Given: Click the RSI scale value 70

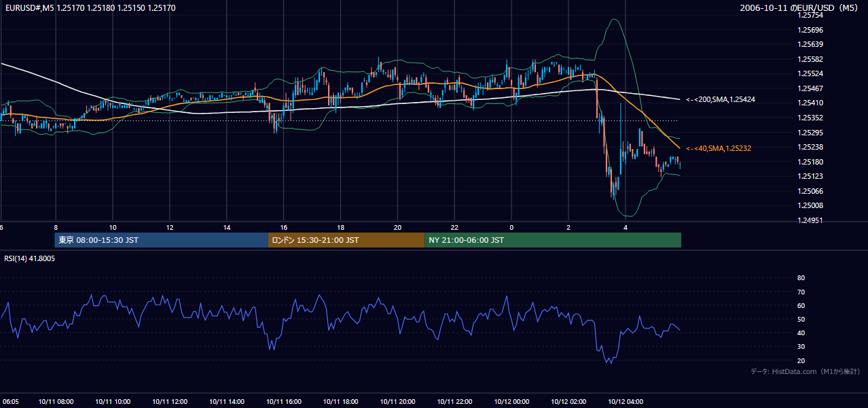Looking at the screenshot, I should tap(801, 292).
